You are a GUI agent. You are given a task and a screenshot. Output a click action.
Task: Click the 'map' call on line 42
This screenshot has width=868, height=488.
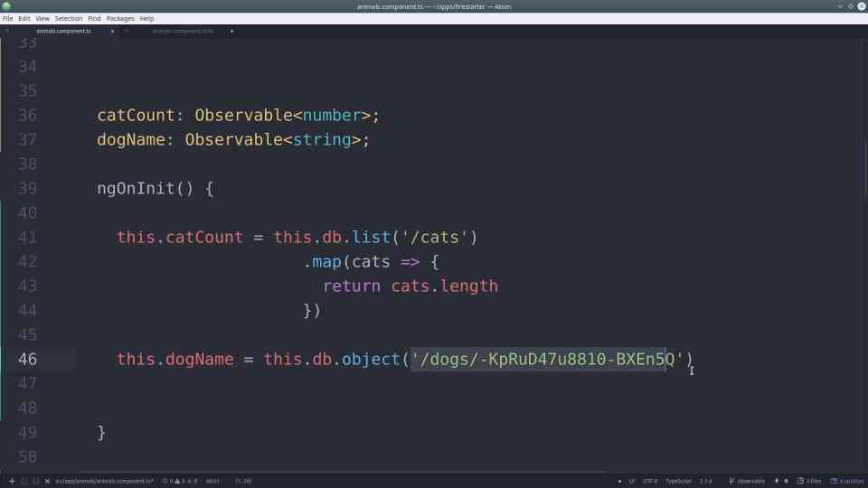(x=326, y=262)
